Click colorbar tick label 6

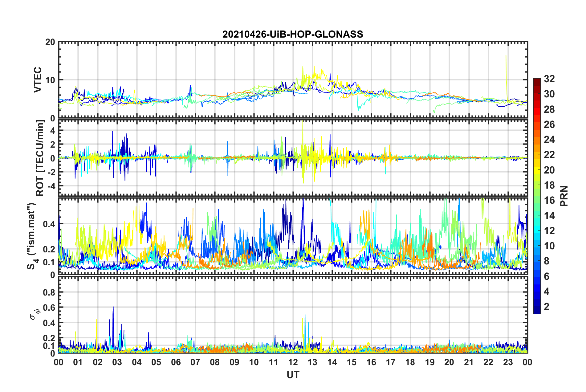tap(546, 276)
